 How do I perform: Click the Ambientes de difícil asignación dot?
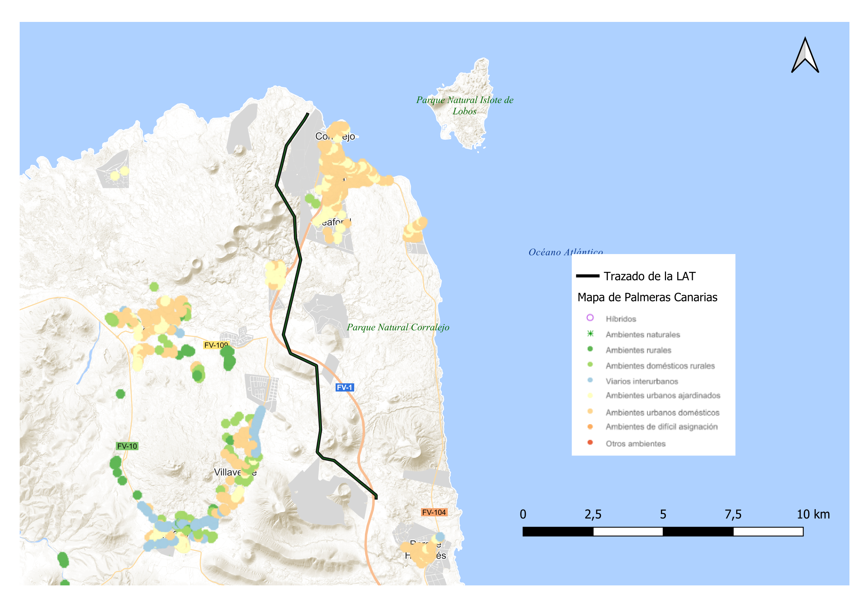click(x=590, y=427)
